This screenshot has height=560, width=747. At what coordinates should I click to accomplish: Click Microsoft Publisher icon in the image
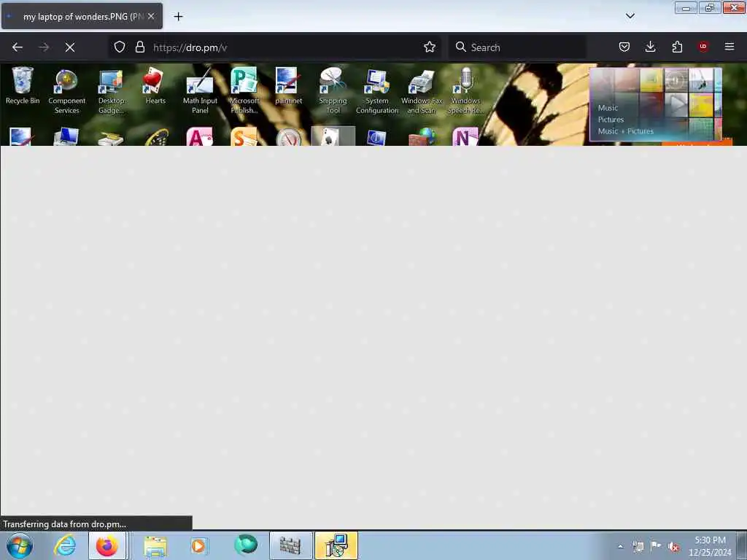[244, 90]
